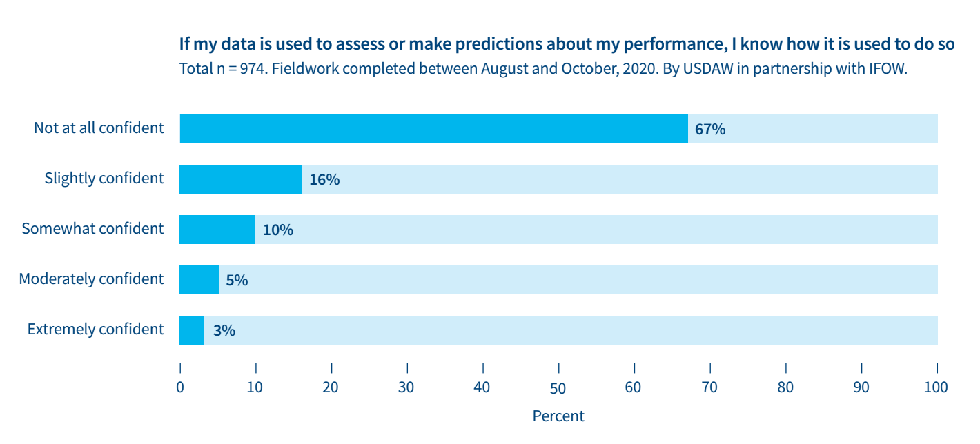This screenshot has width=980, height=444.
Task: Click the "Somewhat confident" axis label
Action: 92,228
